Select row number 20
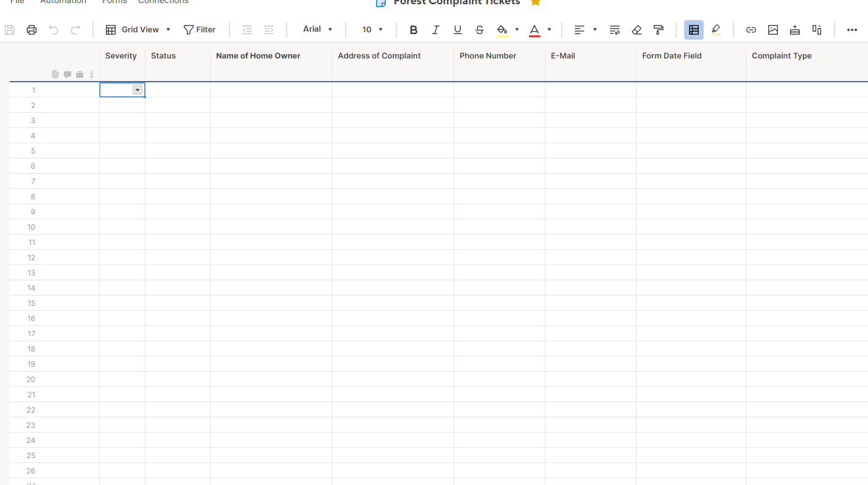This screenshot has width=868, height=485. click(32, 379)
